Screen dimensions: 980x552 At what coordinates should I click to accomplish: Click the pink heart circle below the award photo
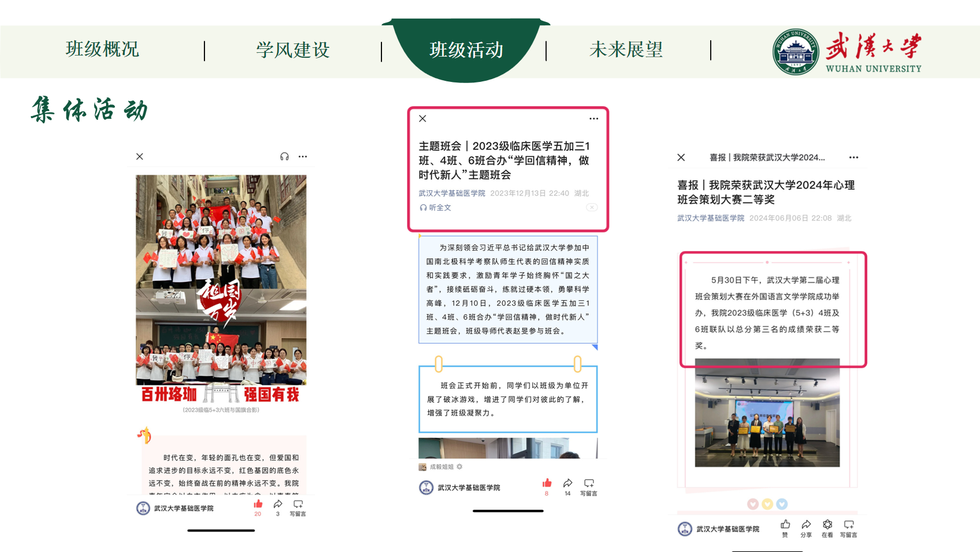[753, 504]
